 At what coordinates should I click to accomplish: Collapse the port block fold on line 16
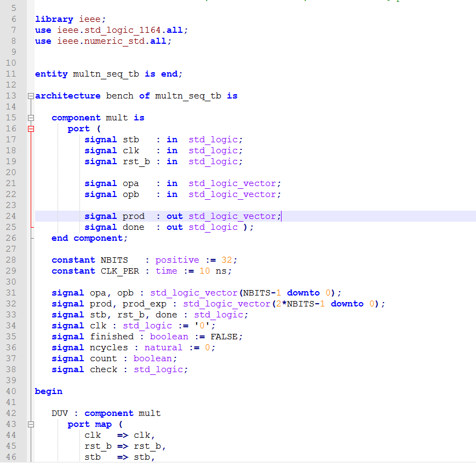[31, 129]
